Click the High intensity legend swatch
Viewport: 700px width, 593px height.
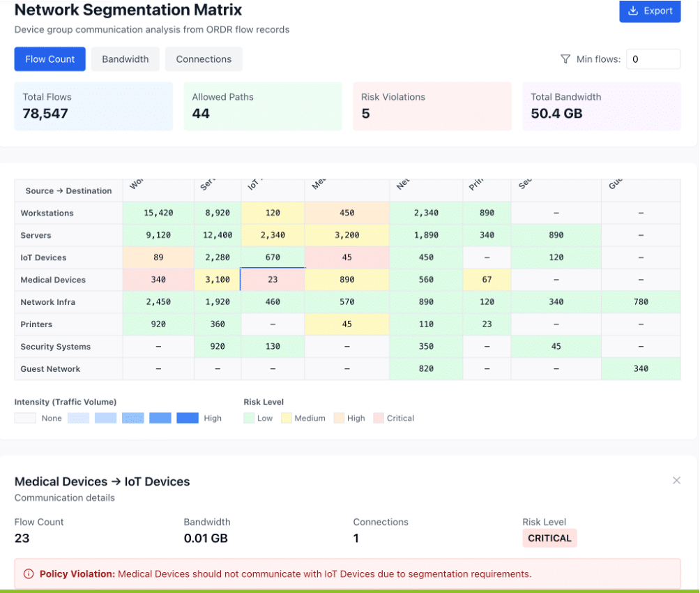click(188, 418)
